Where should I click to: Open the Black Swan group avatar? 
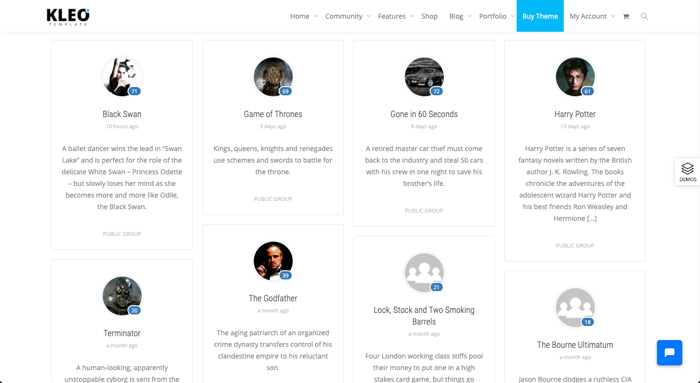coord(122,76)
